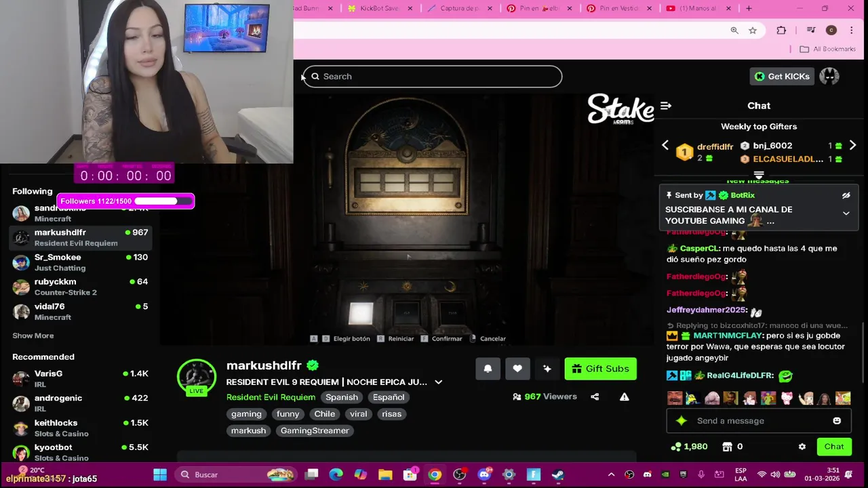Image resolution: width=868 pixels, height=488 pixels.
Task: Switch to the Captura de p... browser tab
Action: pyautogui.click(x=460, y=8)
